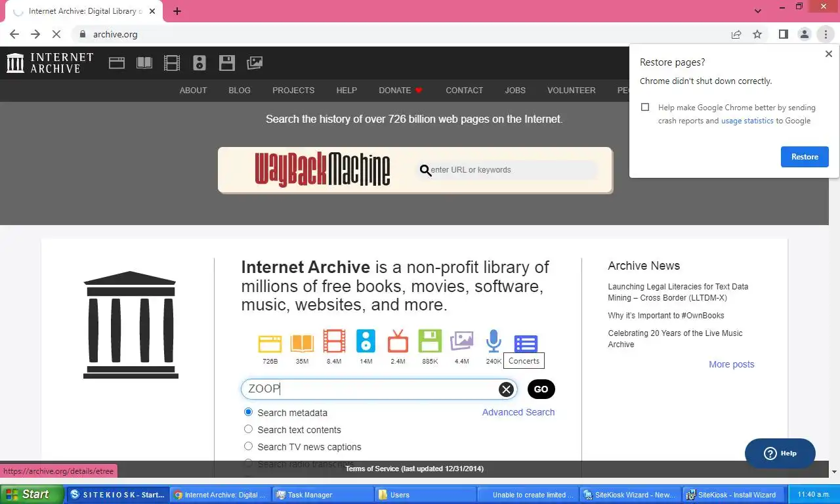Open the JOBS menu item
The width and height of the screenshot is (840, 504).
515,91
